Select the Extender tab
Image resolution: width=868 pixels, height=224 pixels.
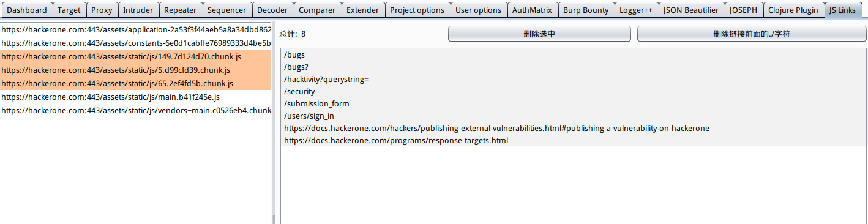pyautogui.click(x=362, y=10)
